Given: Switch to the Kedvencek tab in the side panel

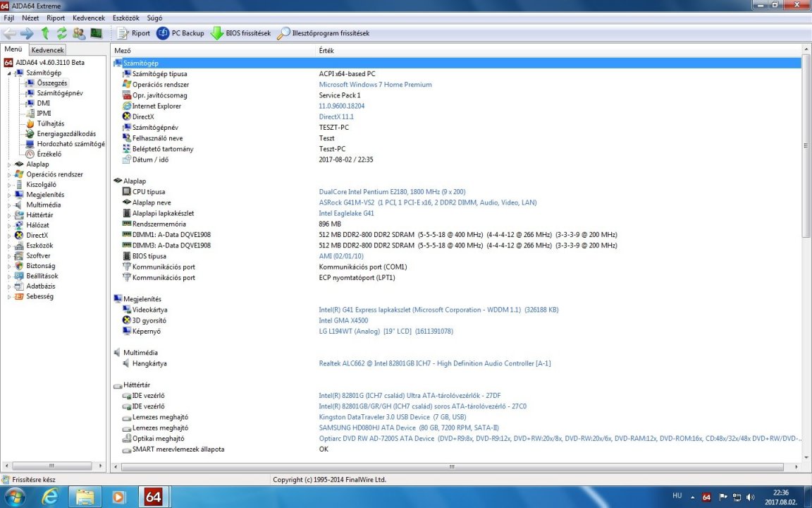Looking at the screenshot, I should click(x=47, y=50).
